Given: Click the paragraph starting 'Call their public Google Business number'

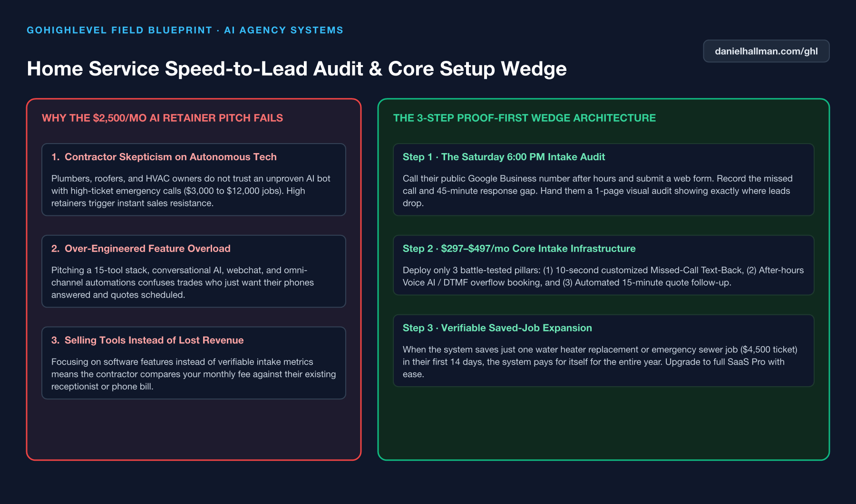Looking at the screenshot, I should [x=598, y=191].
